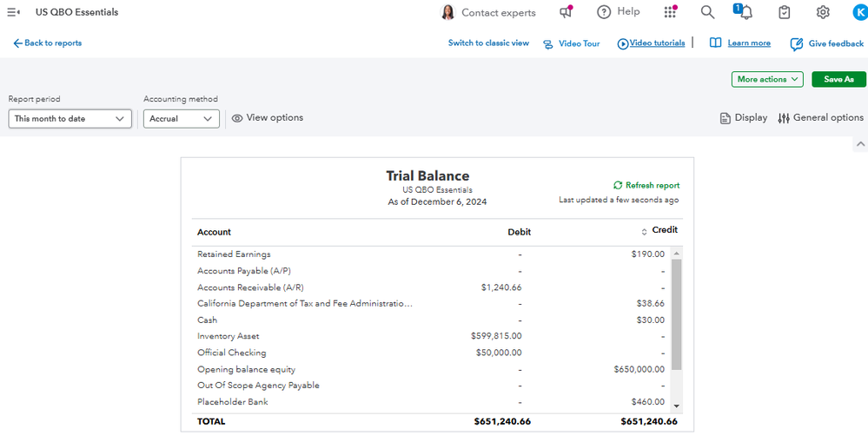Click the Help question mark icon
Image resolution: width=868 pixels, height=442 pixels.
(x=604, y=12)
